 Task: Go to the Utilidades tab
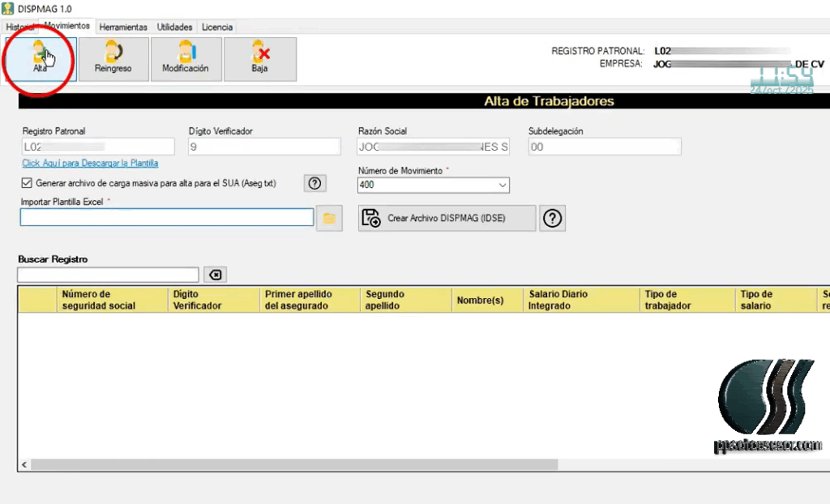[175, 28]
